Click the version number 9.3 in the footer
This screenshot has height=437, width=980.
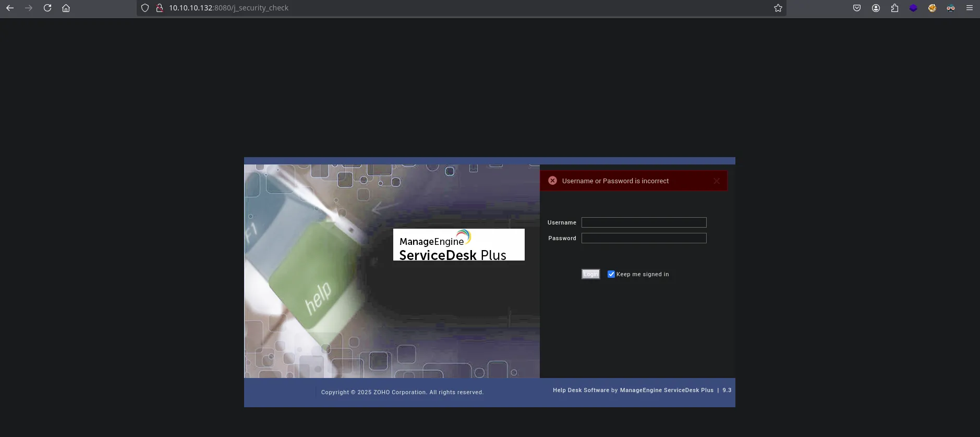click(727, 390)
